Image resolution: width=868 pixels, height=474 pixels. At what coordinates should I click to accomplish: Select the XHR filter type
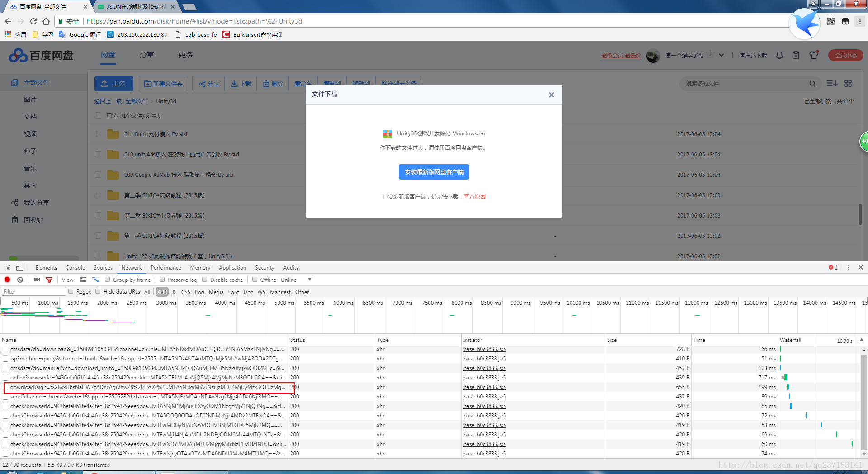[x=162, y=292]
